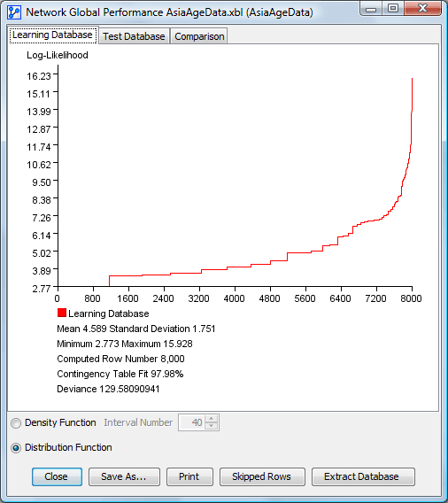Click the Save As... button
Image resolution: width=448 pixels, height=503 pixels.
[124, 476]
